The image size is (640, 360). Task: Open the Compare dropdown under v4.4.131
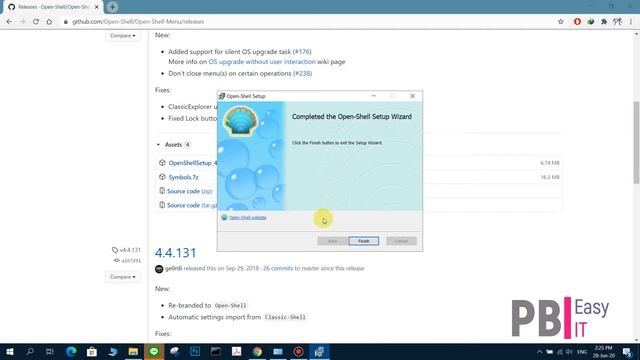click(122, 277)
